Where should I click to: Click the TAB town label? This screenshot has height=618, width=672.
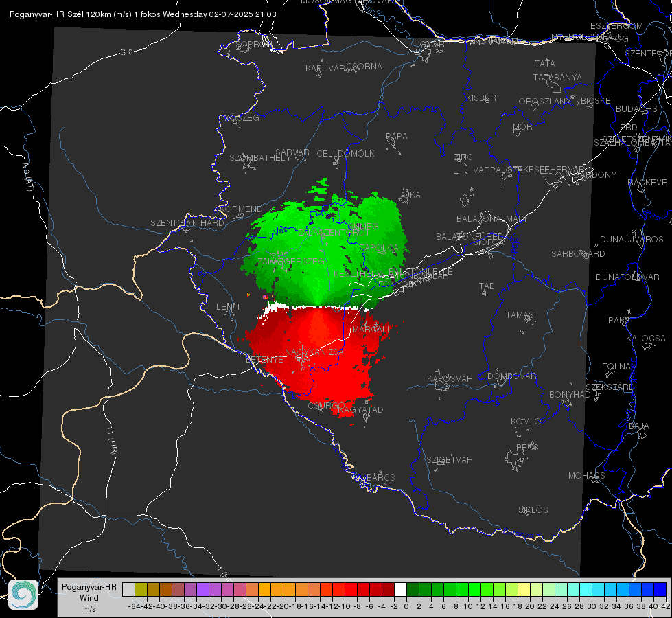point(487,286)
